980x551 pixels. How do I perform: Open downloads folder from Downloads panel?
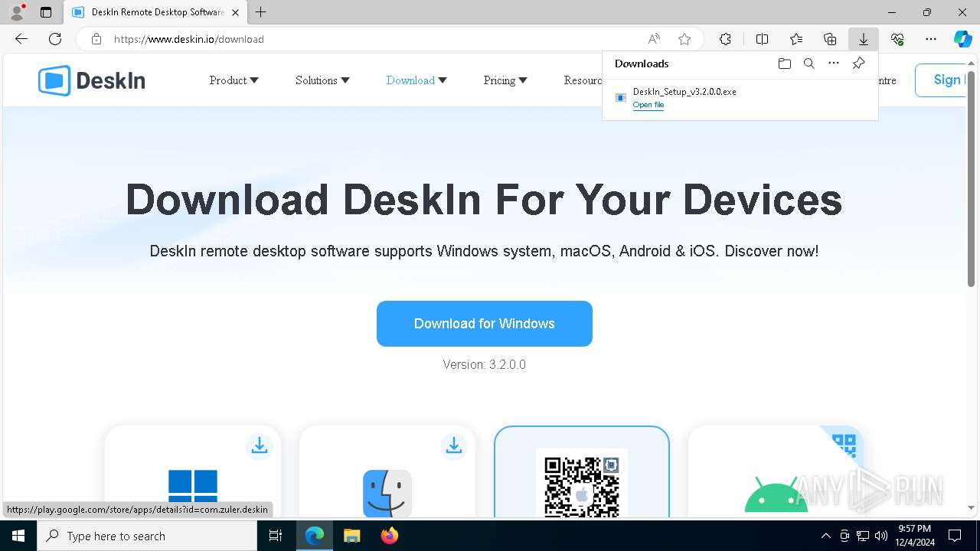pyautogui.click(x=785, y=64)
